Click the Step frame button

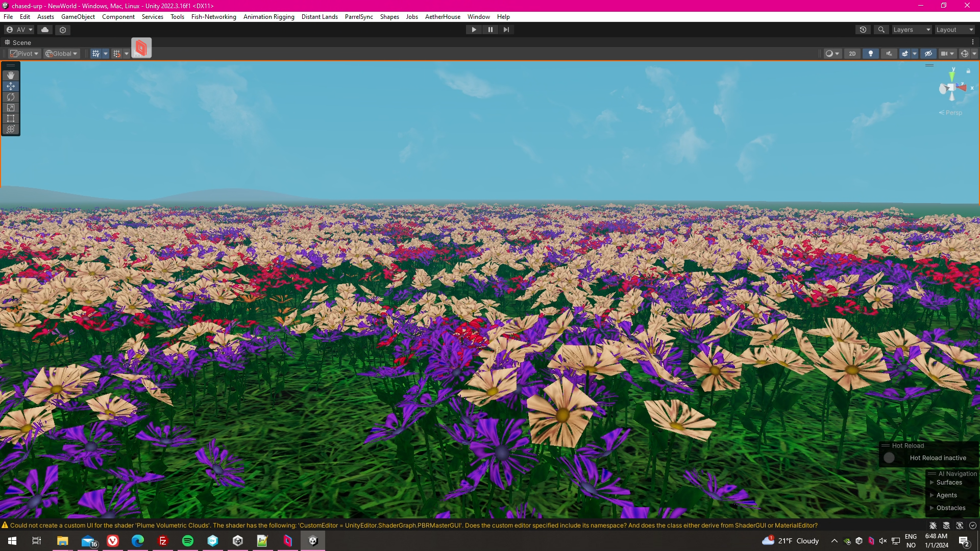(x=506, y=30)
